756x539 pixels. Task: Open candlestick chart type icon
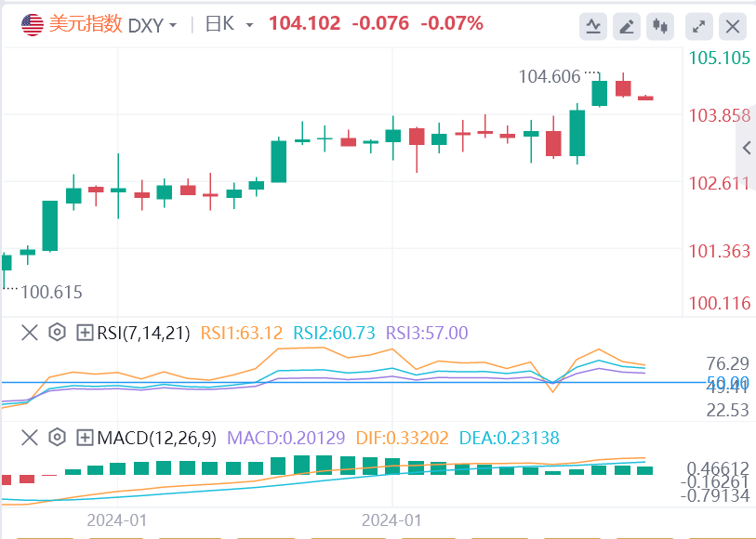pos(662,26)
